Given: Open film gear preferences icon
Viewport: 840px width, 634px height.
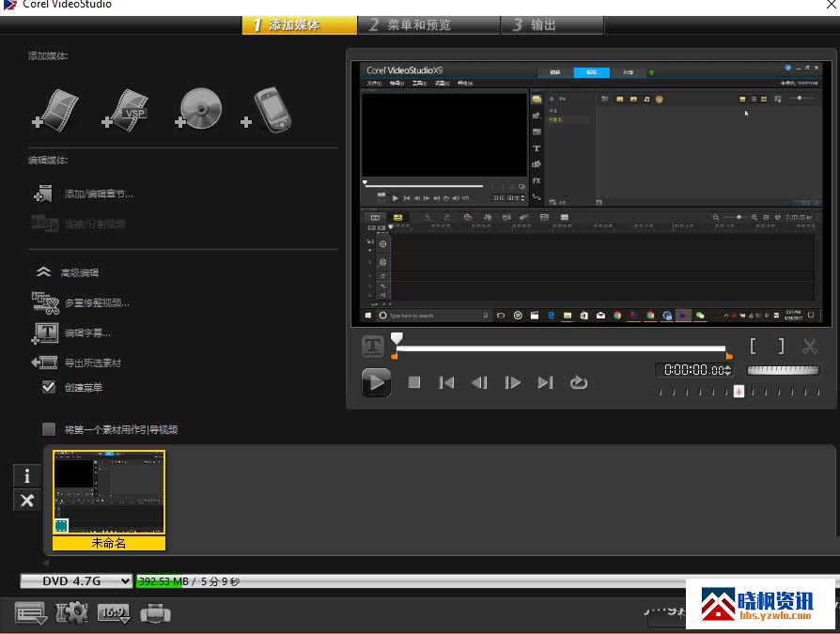Looking at the screenshot, I should pyautogui.click(x=71, y=613).
